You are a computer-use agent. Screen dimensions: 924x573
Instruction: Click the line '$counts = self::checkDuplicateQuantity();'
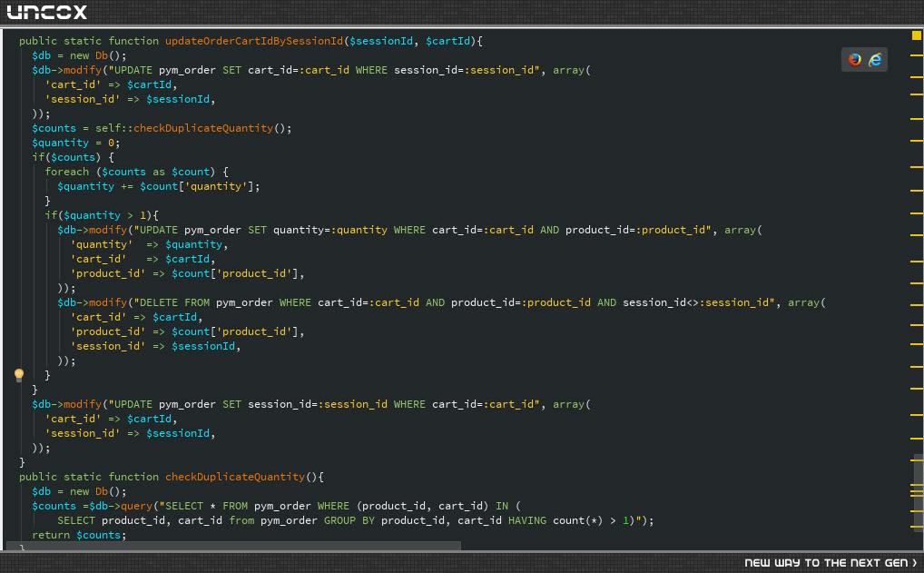162,128
